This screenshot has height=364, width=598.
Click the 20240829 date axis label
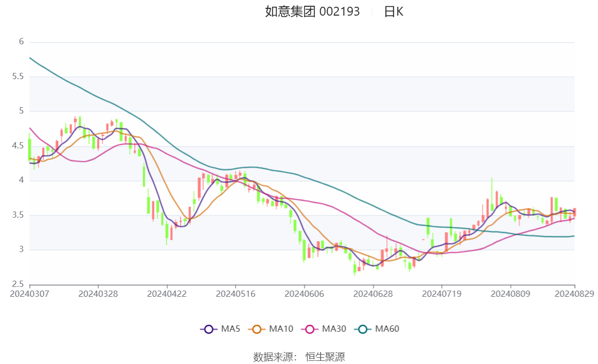tap(575, 294)
